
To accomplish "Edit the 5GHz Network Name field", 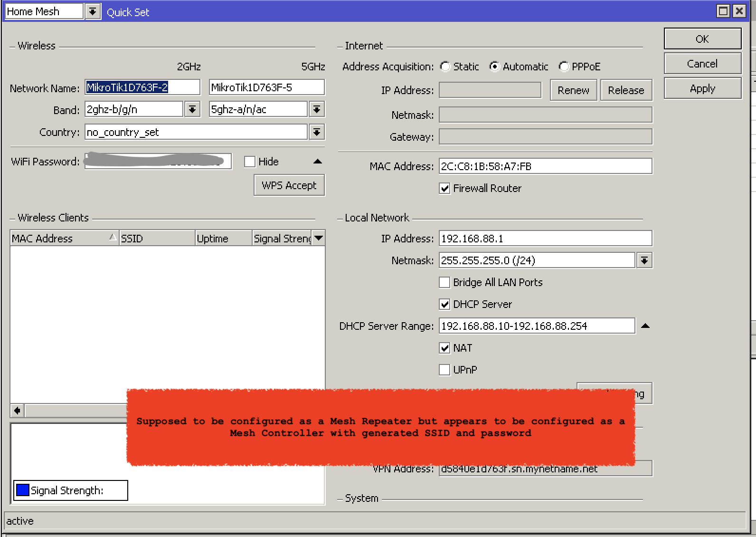I will tap(267, 87).
